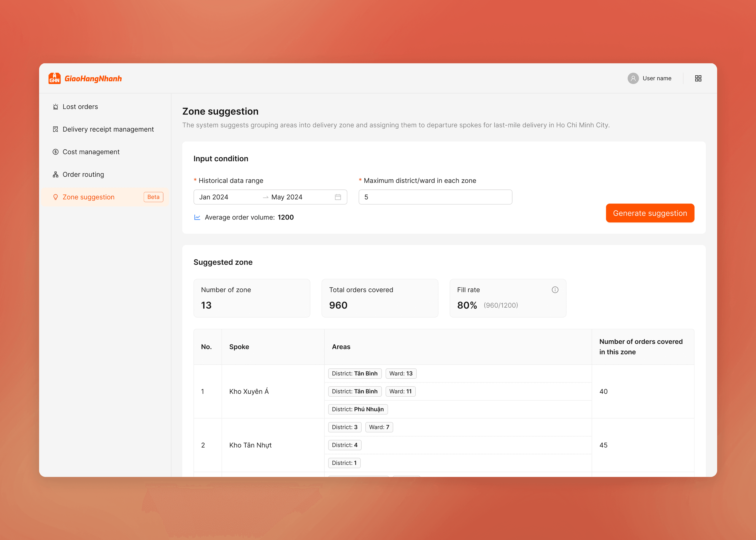Select Zone suggestion menu item

pos(105,197)
